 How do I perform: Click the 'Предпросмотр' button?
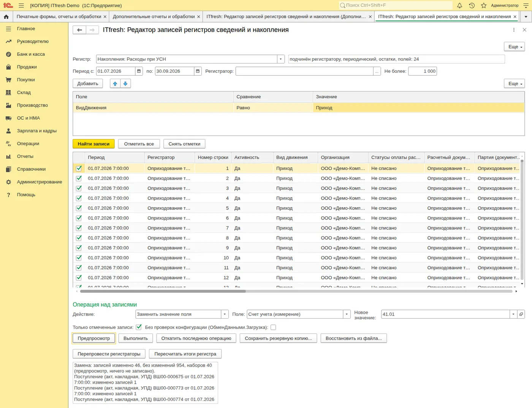(94, 338)
